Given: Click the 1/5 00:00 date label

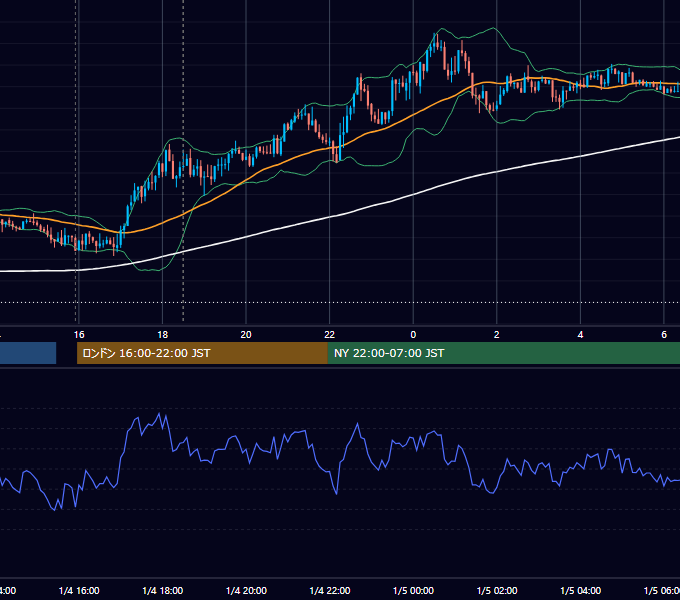Looking at the screenshot, I should (x=413, y=590).
